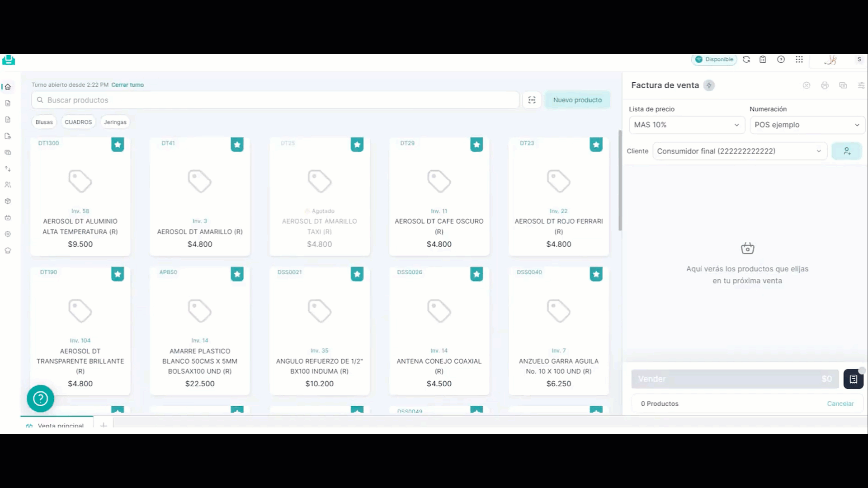868x488 pixels.
Task: Click the Cancelar link
Action: (x=840, y=404)
